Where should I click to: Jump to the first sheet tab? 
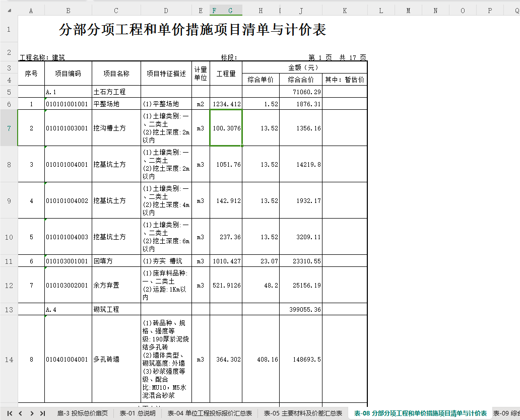[x=10, y=413]
